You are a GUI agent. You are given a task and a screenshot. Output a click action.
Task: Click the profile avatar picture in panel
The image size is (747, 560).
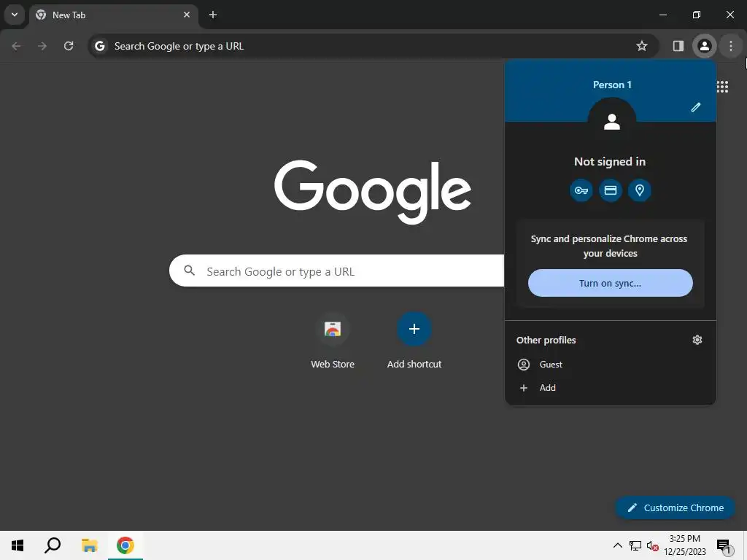612,122
